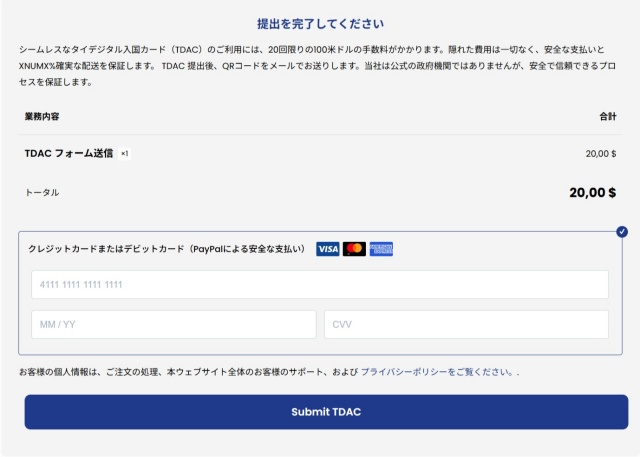Click the American Express logo

(381, 249)
